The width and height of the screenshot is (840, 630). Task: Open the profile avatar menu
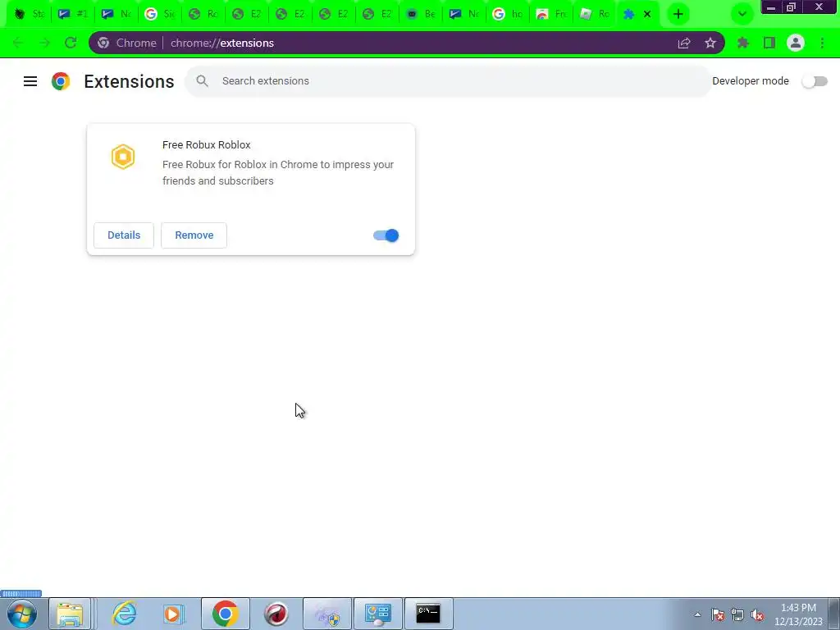click(x=796, y=43)
